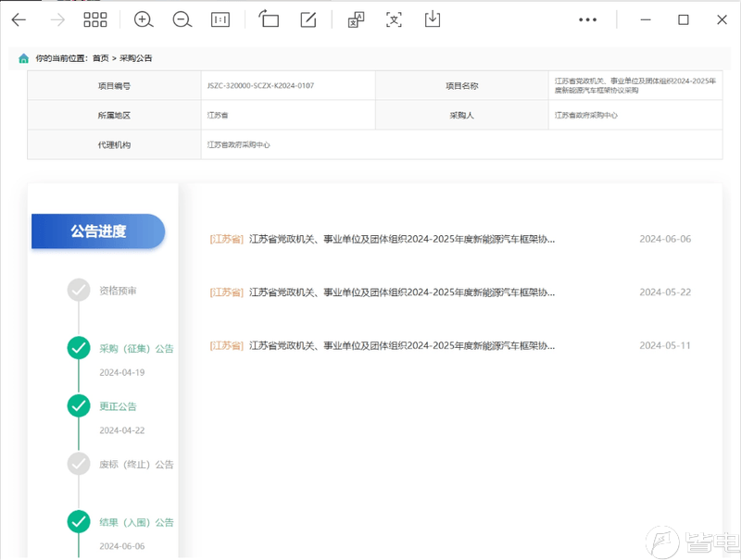
Task: Close the image viewer window
Action: coord(722,19)
